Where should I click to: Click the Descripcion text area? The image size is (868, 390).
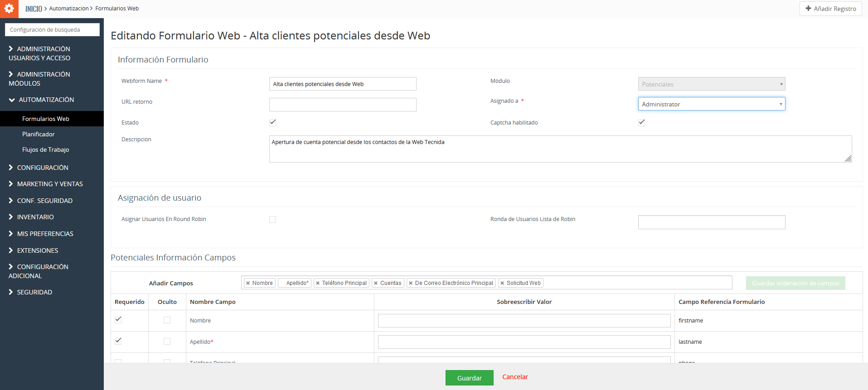[560, 149]
